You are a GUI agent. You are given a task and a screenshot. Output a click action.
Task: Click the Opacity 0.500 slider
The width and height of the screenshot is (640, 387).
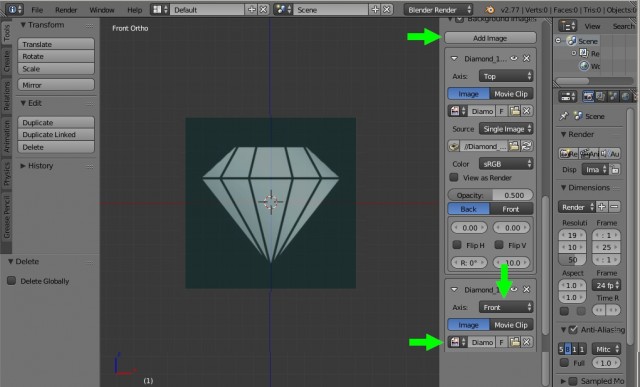[x=490, y=195]
